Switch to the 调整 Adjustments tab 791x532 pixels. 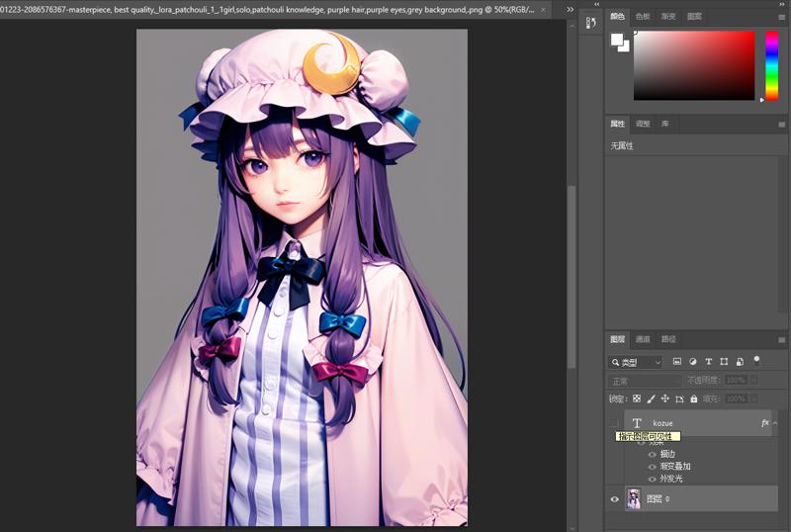642,124
